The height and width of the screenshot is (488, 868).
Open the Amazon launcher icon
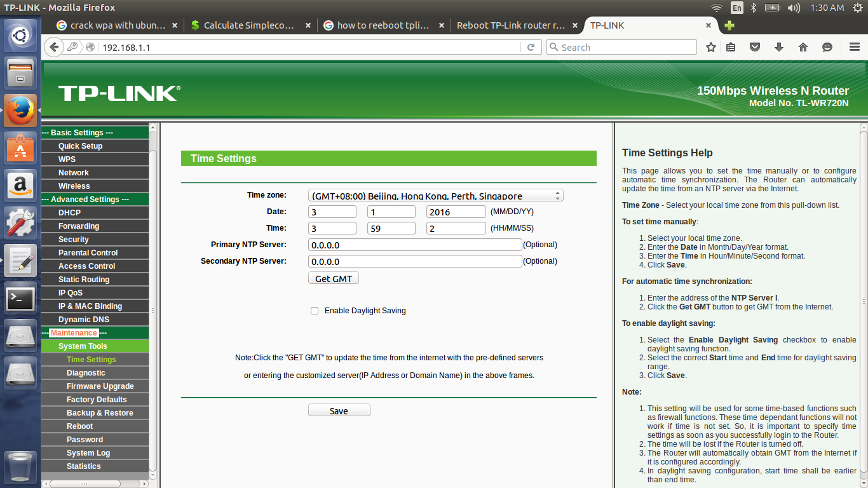coord(21,186)
